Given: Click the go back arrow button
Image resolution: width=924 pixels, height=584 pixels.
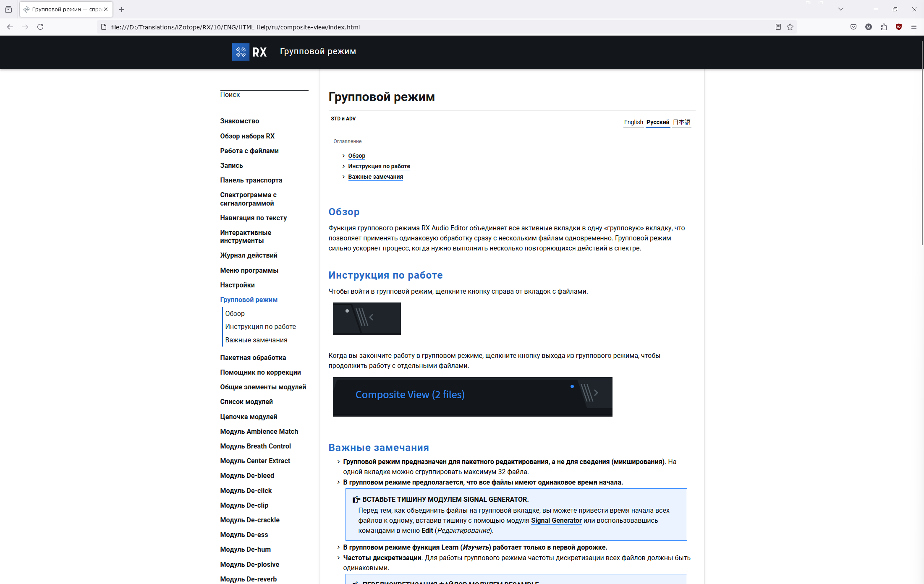Looking at the screenshot, I should click(10, 27).
